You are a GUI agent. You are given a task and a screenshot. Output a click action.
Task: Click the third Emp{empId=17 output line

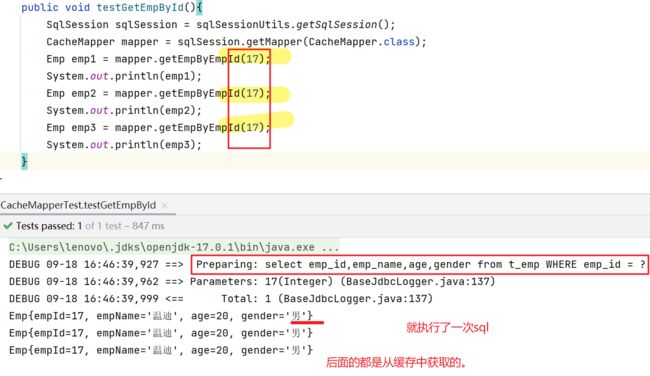[x=161, y=350]
